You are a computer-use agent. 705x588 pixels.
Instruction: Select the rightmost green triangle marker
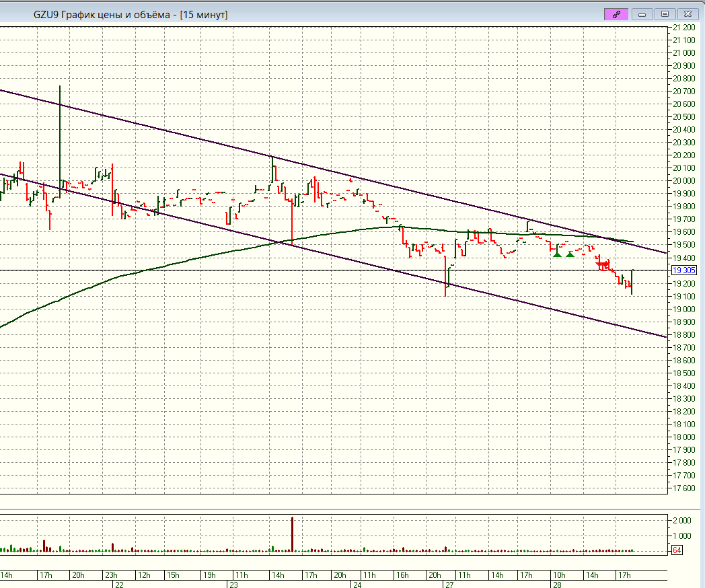click(x=570, y=254)
